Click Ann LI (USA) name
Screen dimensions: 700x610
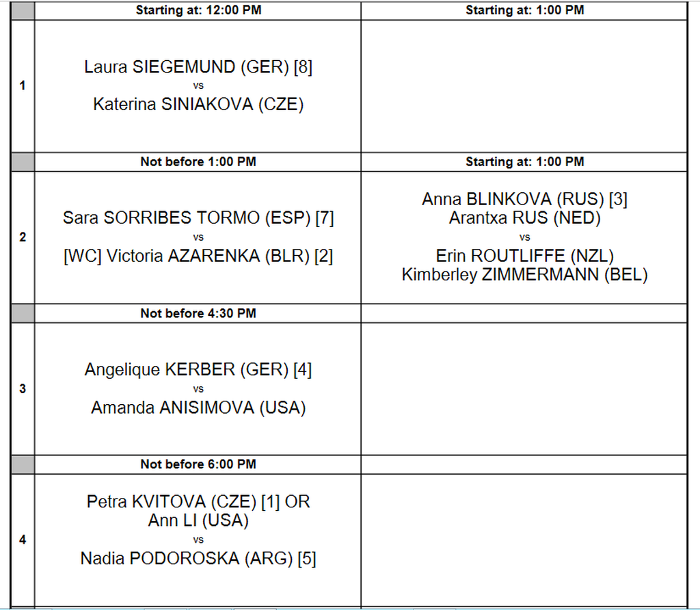198,520
